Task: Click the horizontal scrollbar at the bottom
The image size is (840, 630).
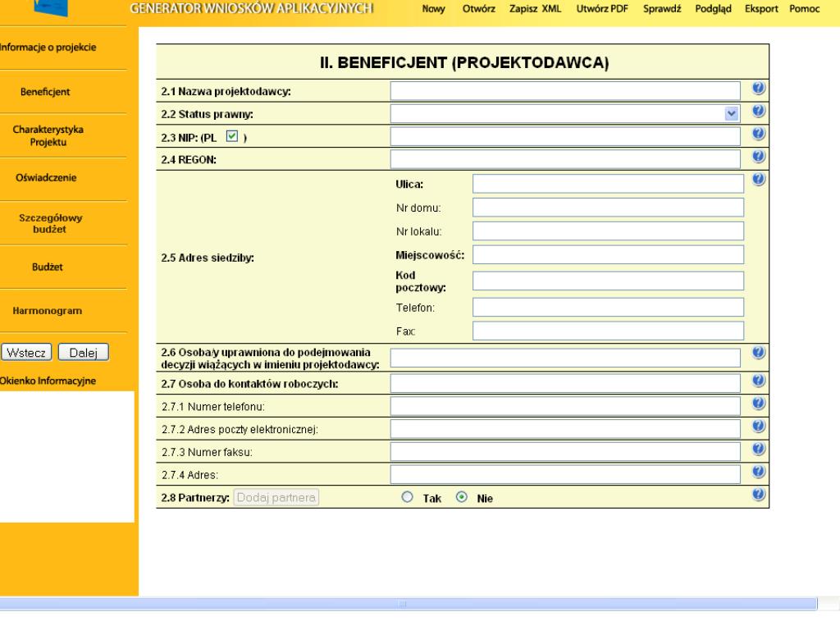Action: click(x=409, y=604)
